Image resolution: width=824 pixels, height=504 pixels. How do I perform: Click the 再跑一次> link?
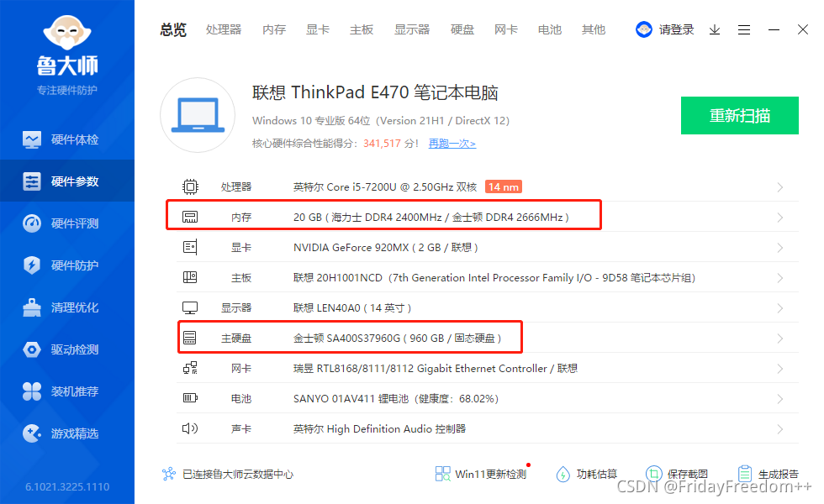(452, 144)
